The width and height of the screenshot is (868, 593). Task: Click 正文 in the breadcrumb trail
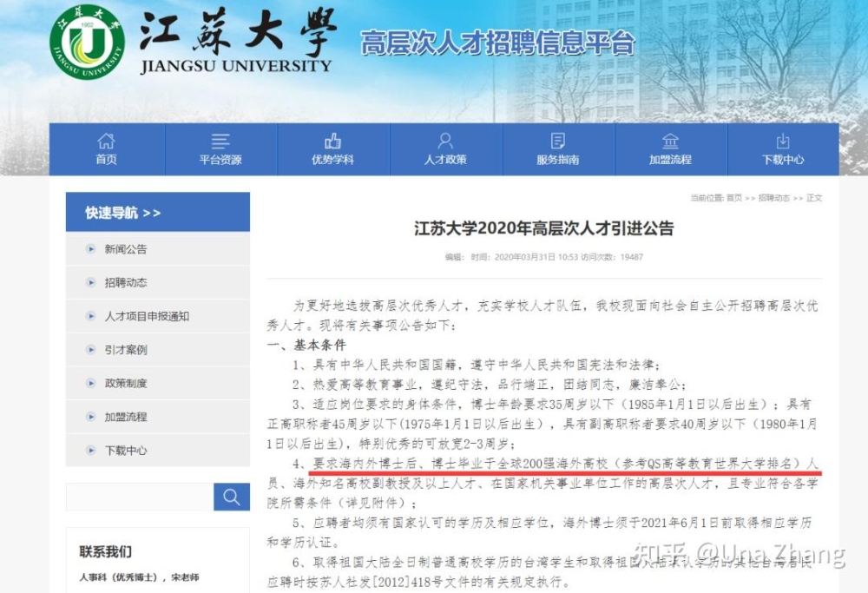pos(814,198)
